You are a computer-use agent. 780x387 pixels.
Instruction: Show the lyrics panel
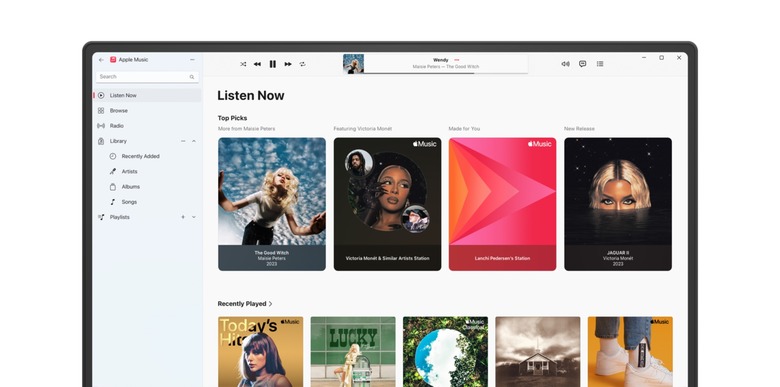click(583, 64)
